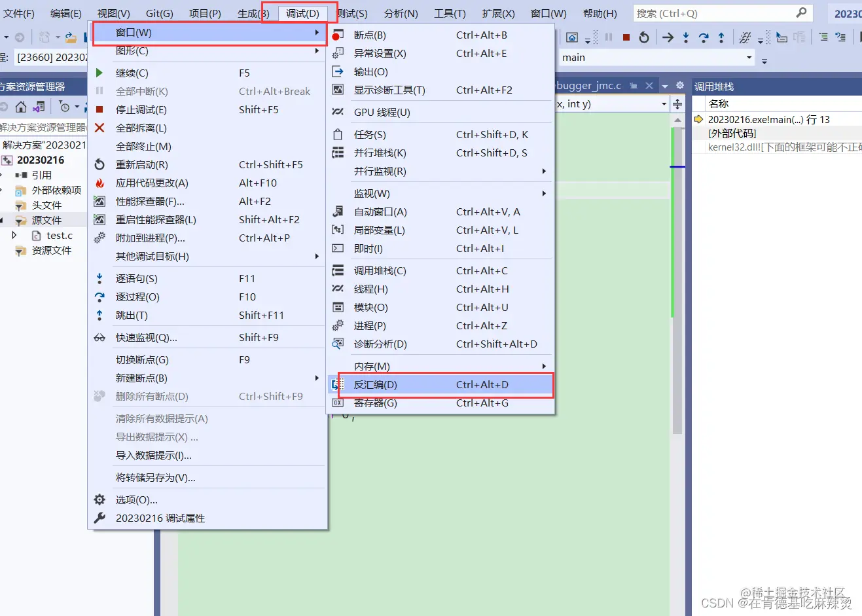
Task: Click the Open File folder icon in the toolbar
Action: pos(71,37)
